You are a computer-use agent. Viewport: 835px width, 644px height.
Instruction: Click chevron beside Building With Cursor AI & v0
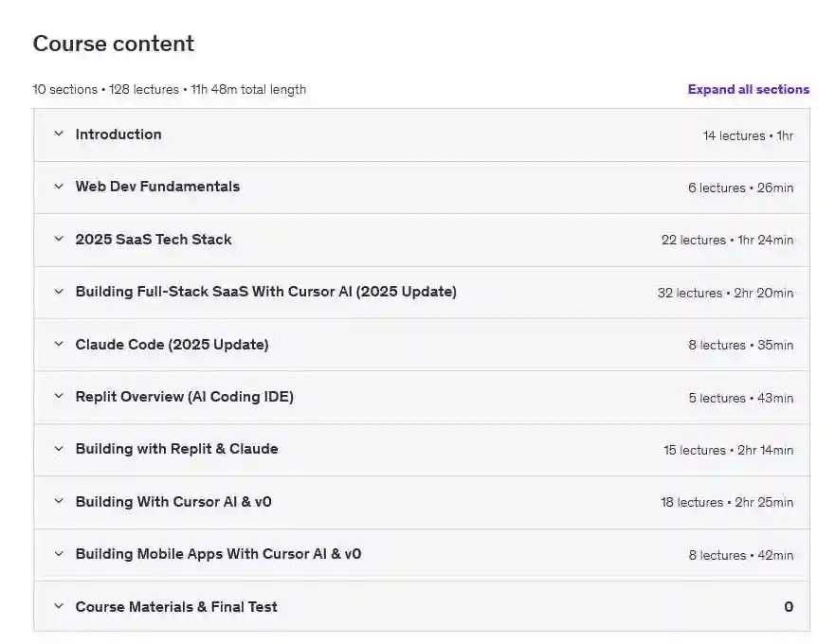[x=59, y=501]
